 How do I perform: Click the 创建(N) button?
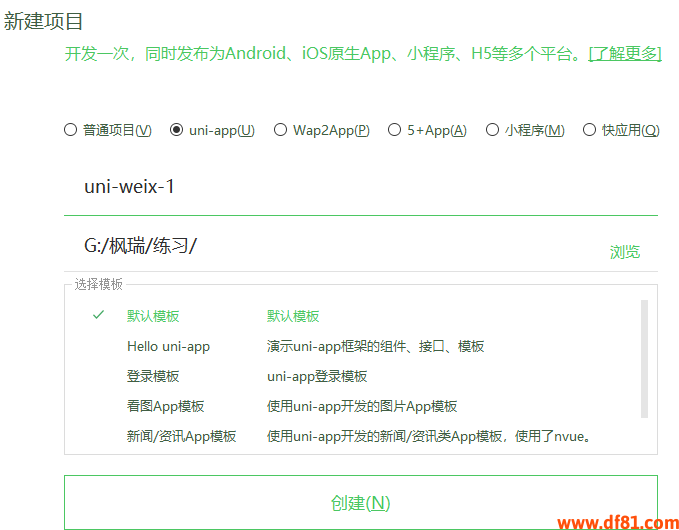361,502
